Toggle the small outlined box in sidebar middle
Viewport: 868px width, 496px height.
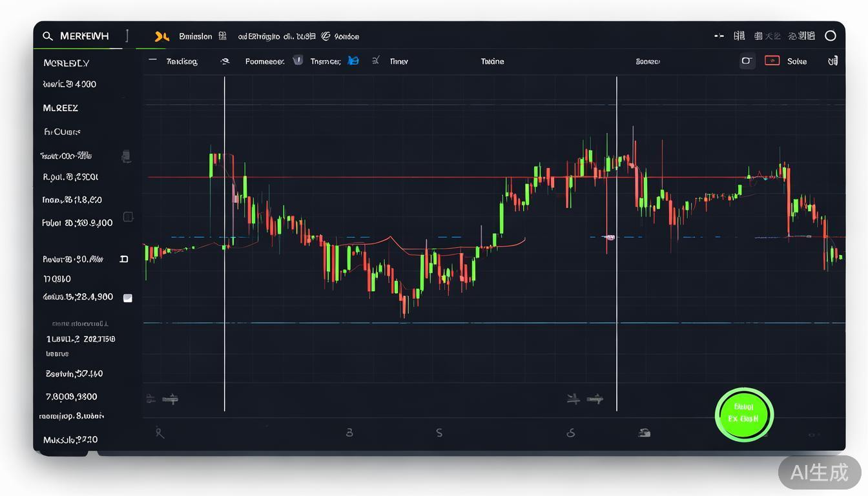[124, 259]
